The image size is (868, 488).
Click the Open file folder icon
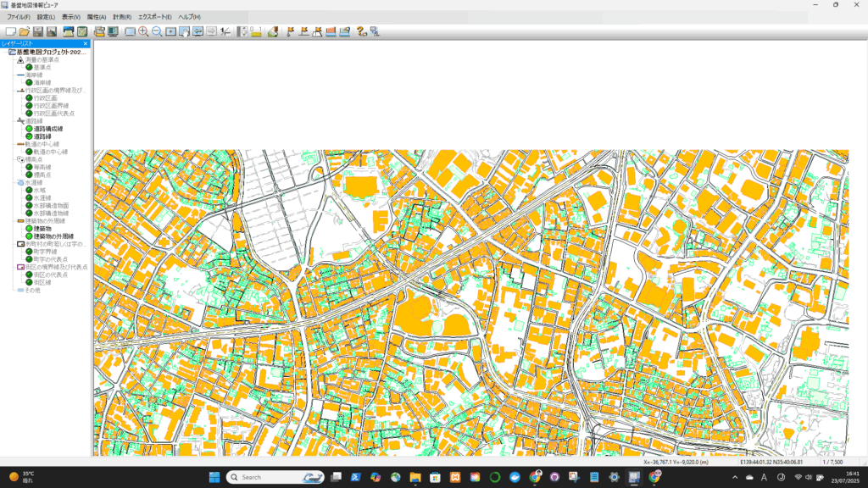pyautogui.click(x=25, y=31)
